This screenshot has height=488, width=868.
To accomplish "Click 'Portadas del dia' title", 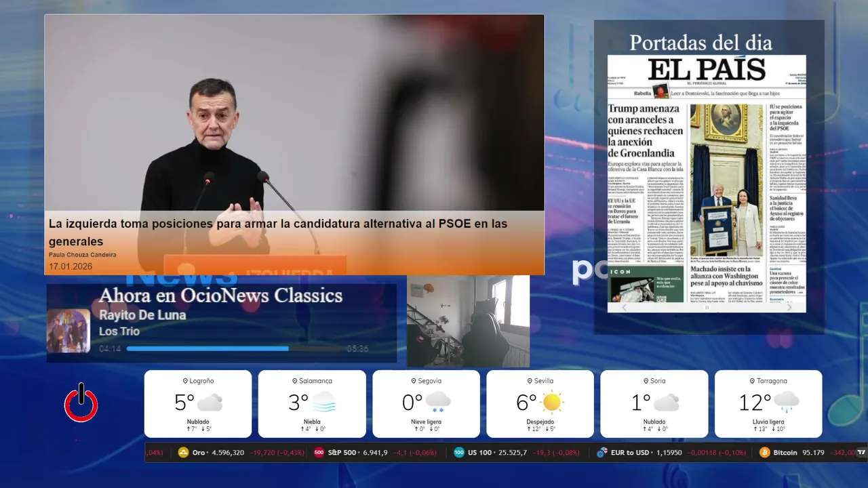I will [701, 42].
